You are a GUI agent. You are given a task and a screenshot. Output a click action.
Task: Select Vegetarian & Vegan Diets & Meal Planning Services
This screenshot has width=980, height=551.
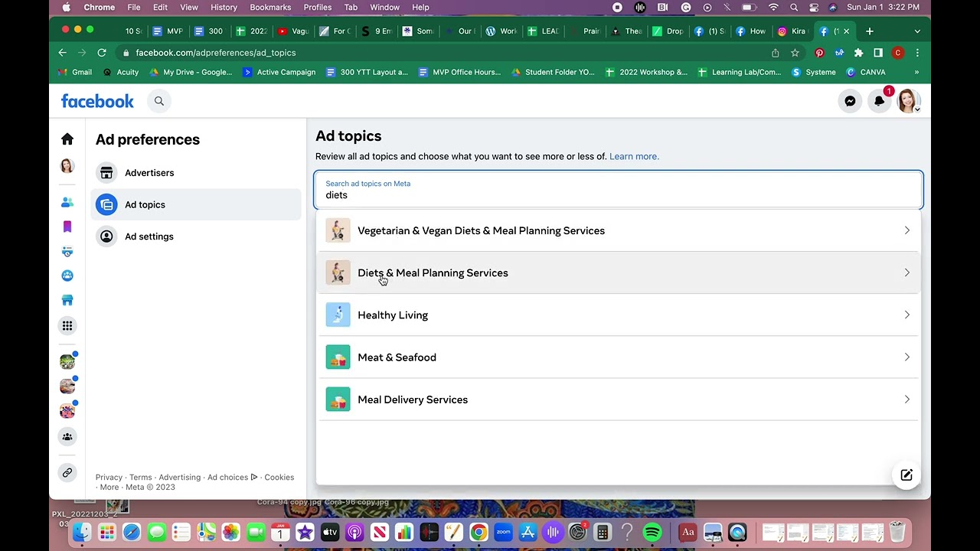point(619,230)
